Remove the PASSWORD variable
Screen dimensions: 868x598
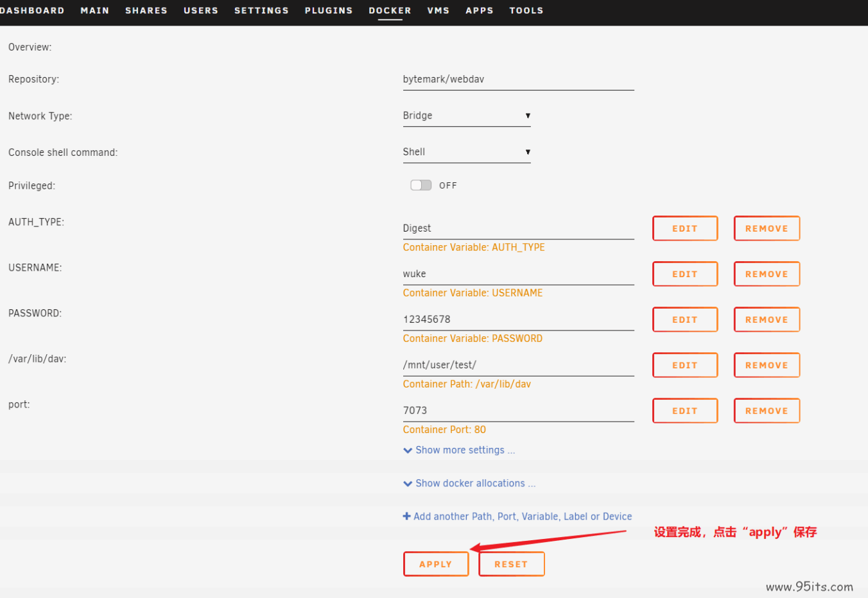pos(767,320)
